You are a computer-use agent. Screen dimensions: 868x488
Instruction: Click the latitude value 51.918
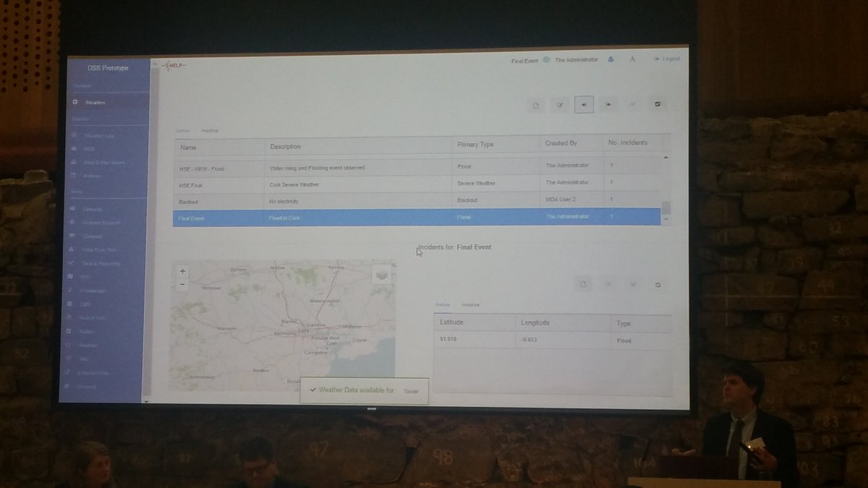point(447,340)
